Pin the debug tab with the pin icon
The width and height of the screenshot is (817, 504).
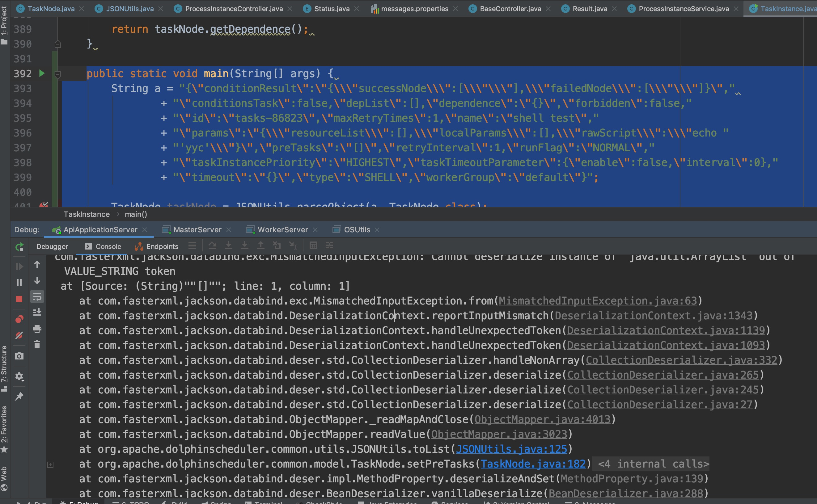point(19,396)
